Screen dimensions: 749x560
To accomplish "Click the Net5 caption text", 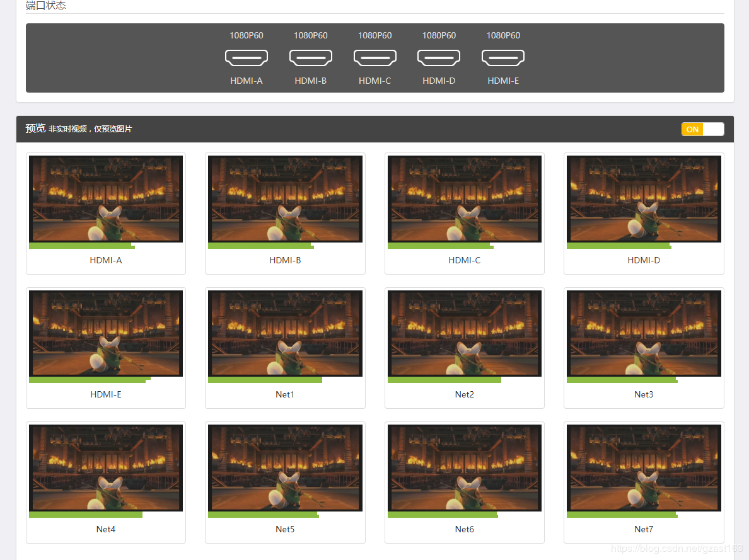I will [x=285, y=529].
